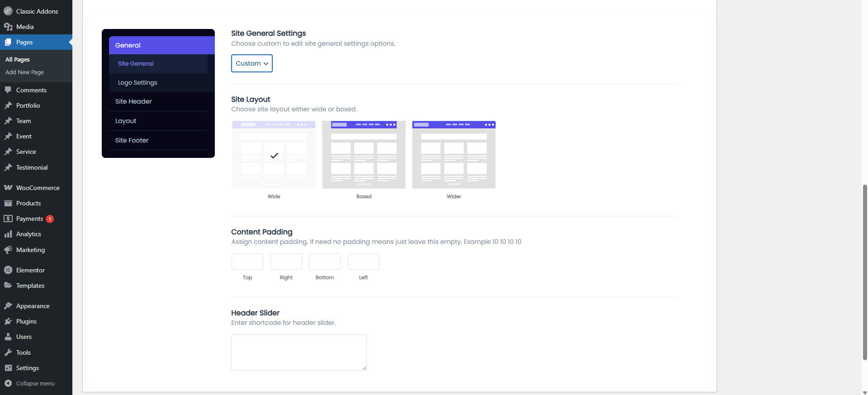868x395 pixels.
Task: Open the Custom site settings dropdown
Action: [252, 63]
